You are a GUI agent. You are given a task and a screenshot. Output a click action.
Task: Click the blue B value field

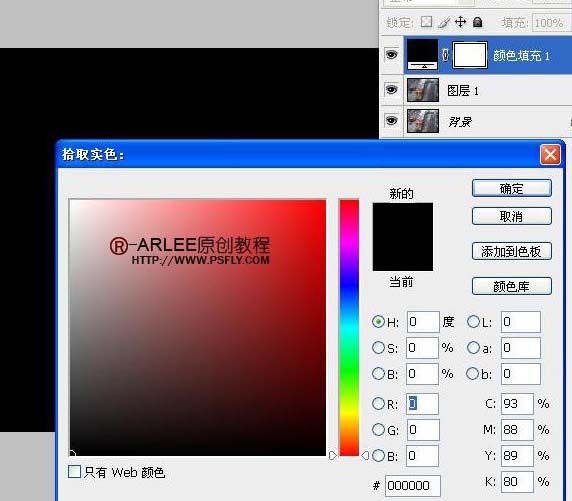pyautogui.click(x=422, y=456)
